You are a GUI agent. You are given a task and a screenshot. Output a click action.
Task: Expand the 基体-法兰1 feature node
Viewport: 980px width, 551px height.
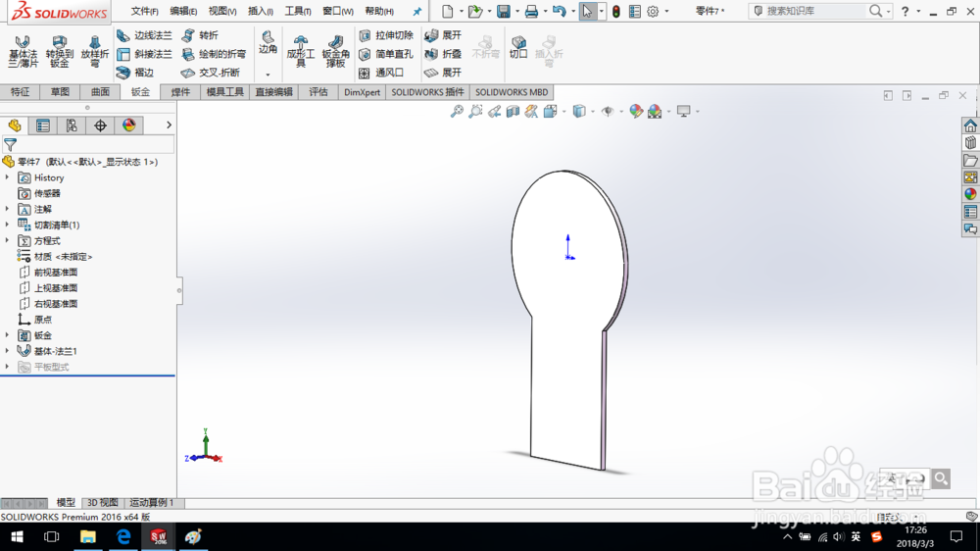[x=8, y=351]
